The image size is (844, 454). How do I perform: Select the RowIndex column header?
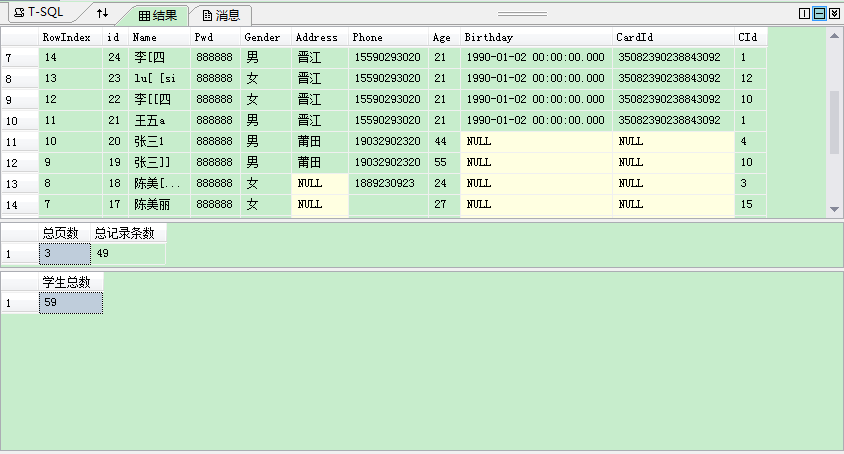(71, 37)
